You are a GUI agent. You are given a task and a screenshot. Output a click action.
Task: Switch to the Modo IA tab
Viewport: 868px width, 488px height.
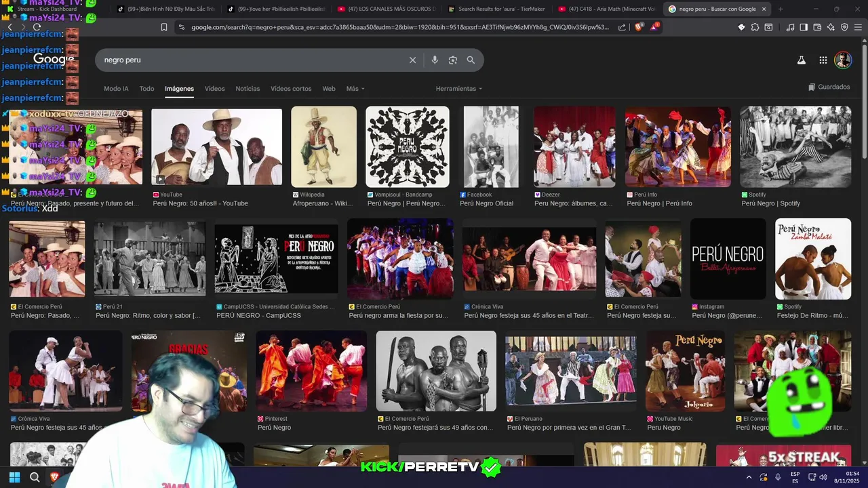tap(116, 89)
